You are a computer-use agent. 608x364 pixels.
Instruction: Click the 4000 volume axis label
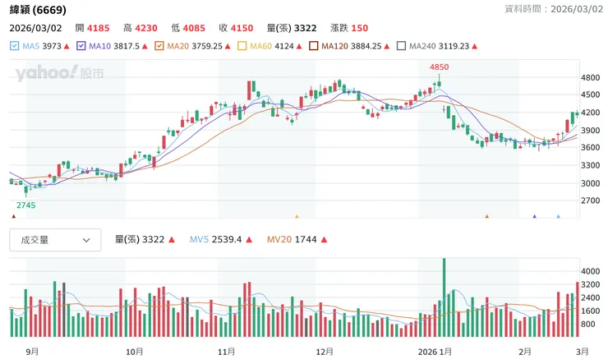click(x=590, y=271)
